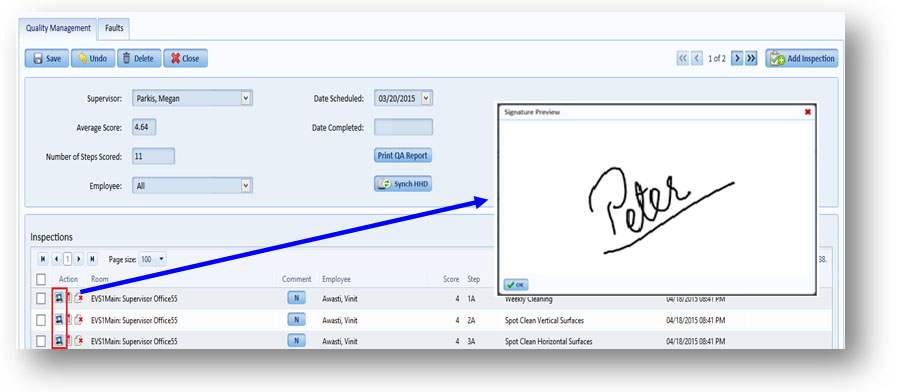Open signature icon in Spot Clean Vertical row
Viewport: 897px width, 392px height.
click(x=59, y=320)
